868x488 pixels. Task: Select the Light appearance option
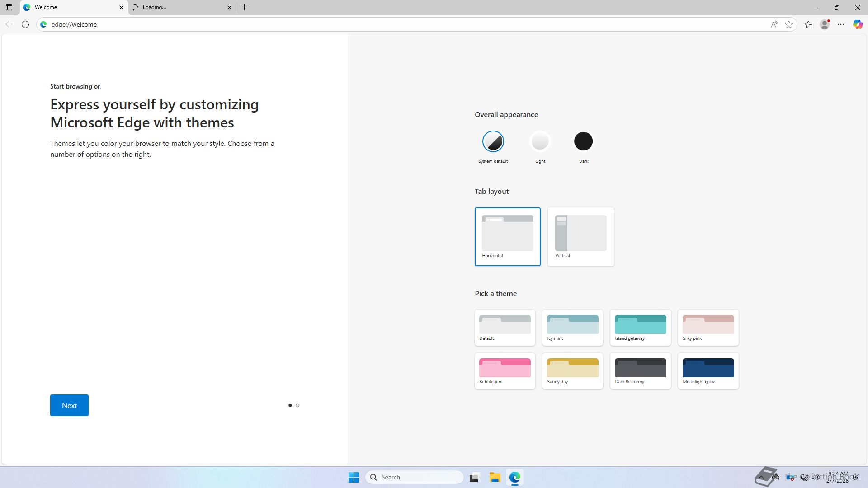540,141
